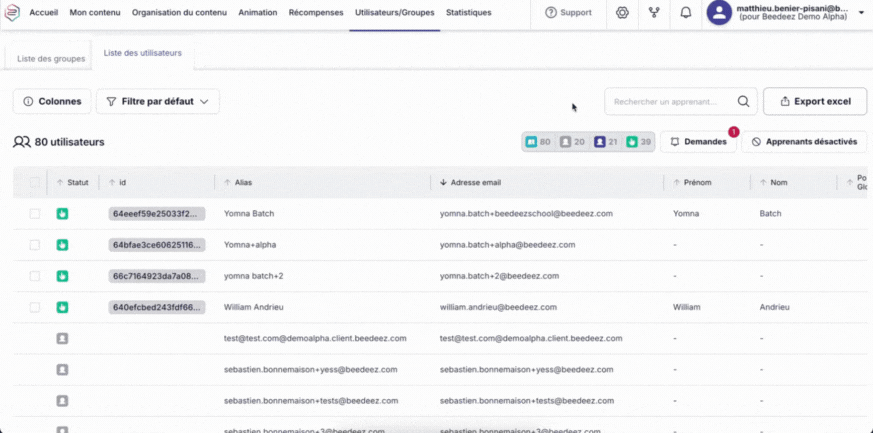Open settings via the gear icon
The image size is (873, 433).
coord(622,13)
